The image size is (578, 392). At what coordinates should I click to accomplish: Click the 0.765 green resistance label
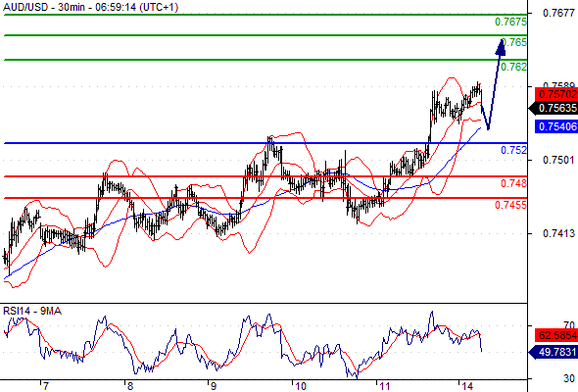pyautogui.click(x=514, y=42)
